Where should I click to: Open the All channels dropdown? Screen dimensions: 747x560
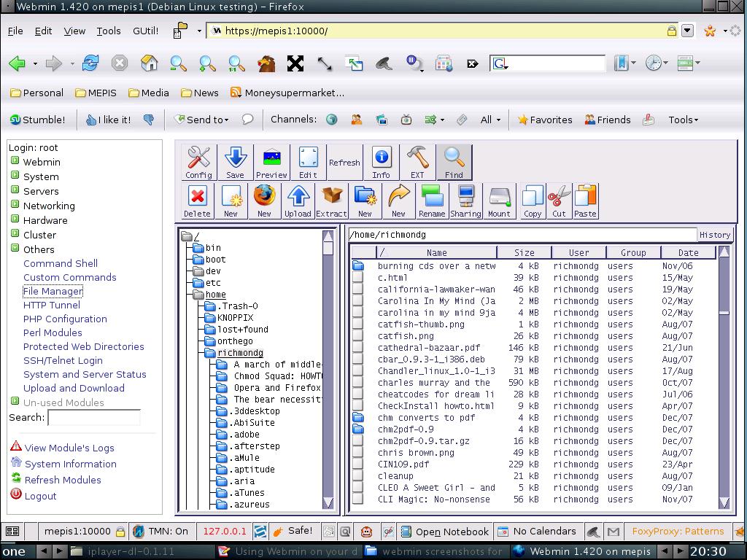(490, 120)
